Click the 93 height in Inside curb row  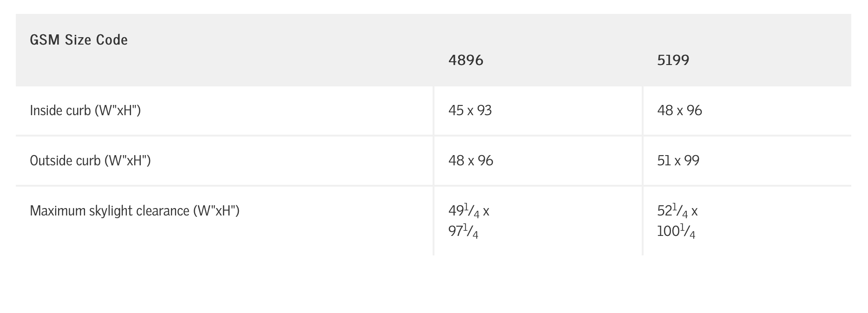click(x=484, y=111)
